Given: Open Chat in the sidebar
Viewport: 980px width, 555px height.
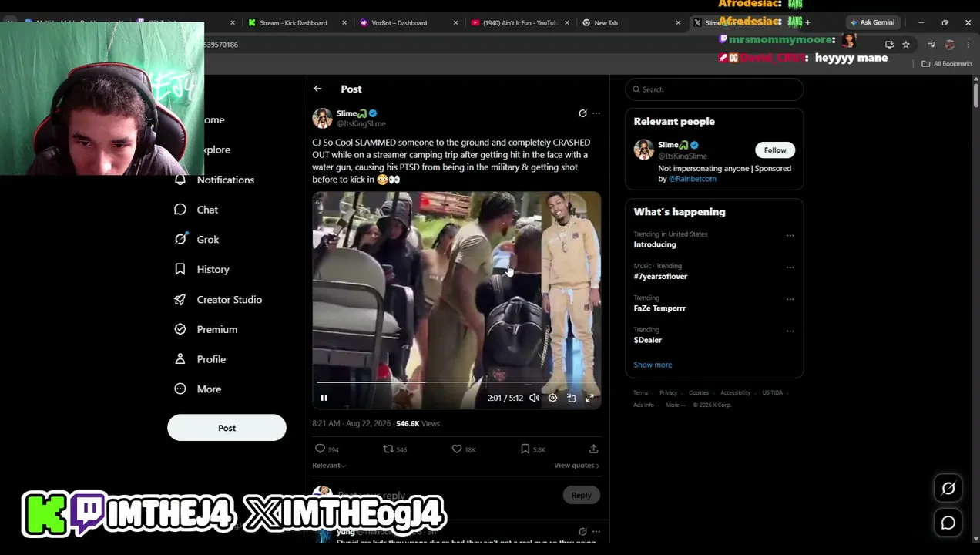Looking at the screenshot, I should coord(196,210).
